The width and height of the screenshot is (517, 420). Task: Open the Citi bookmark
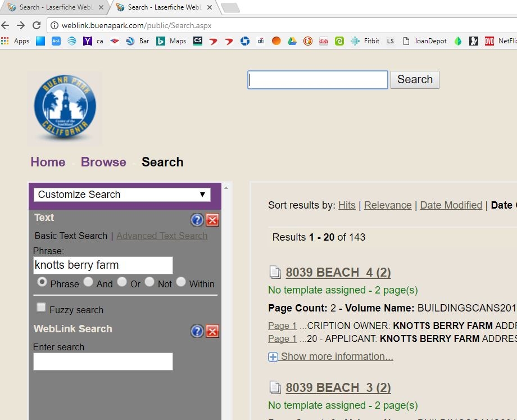pos(261,41)
